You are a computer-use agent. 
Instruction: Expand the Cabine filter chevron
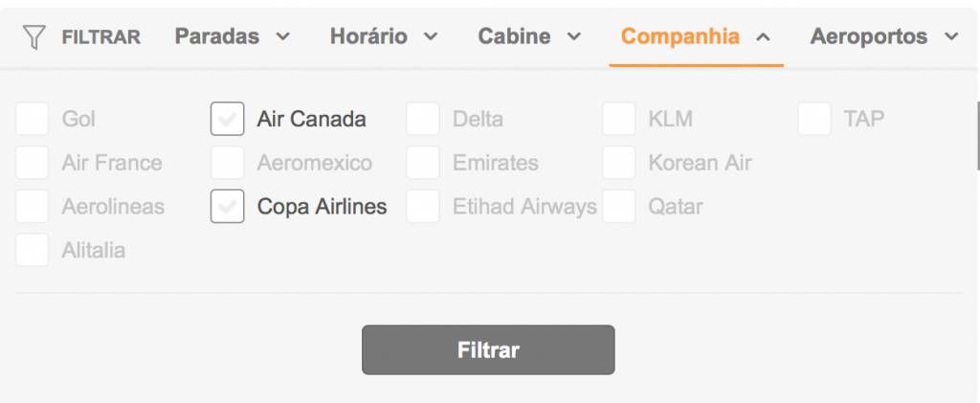coord(574,36)
